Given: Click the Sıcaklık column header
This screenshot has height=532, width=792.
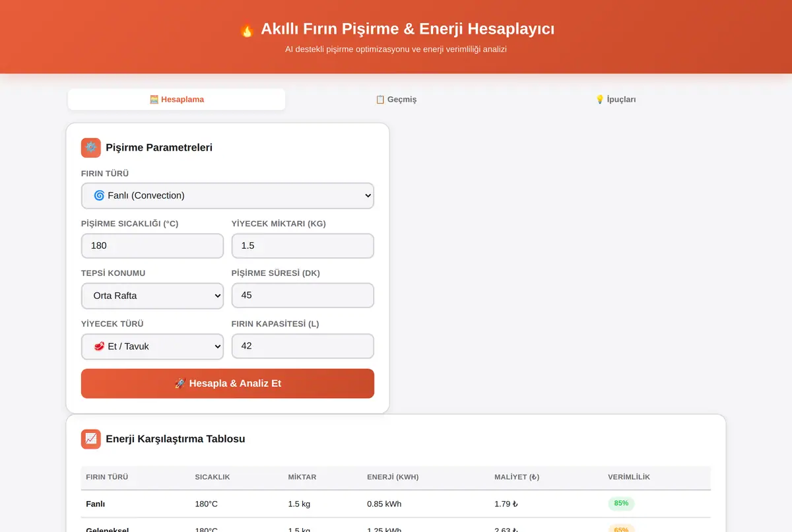Looking at the screenshot, I should pyautogui.click(x=213, y=477).
